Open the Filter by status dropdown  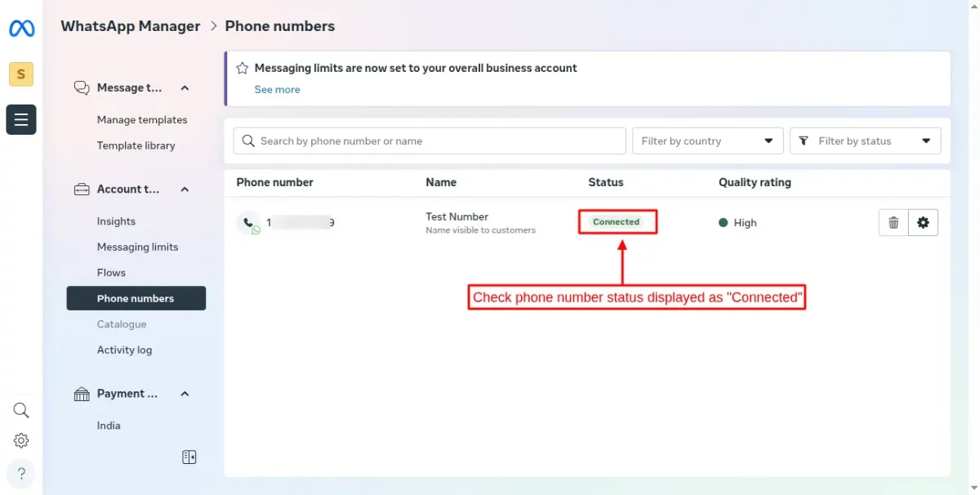pos(865,141)
